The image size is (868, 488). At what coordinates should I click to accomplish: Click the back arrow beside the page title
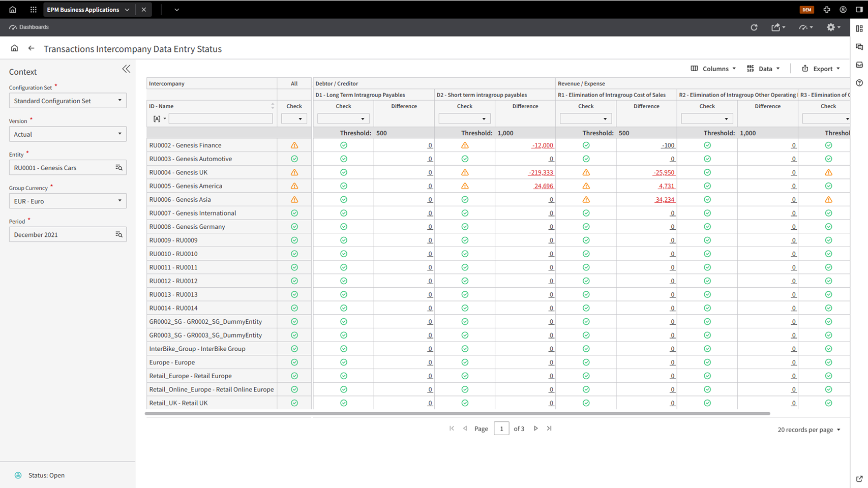point(31,48)
